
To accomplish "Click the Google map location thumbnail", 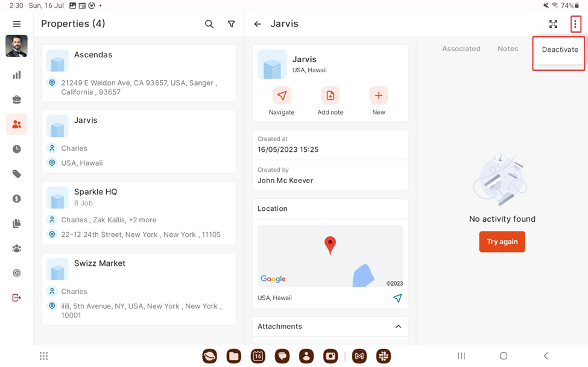I will coord(330,256).
